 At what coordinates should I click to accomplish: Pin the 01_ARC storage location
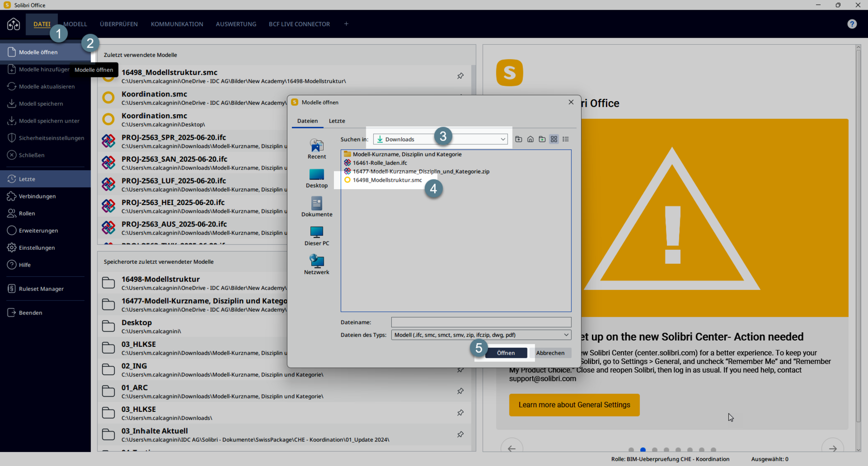coord(460,391)
